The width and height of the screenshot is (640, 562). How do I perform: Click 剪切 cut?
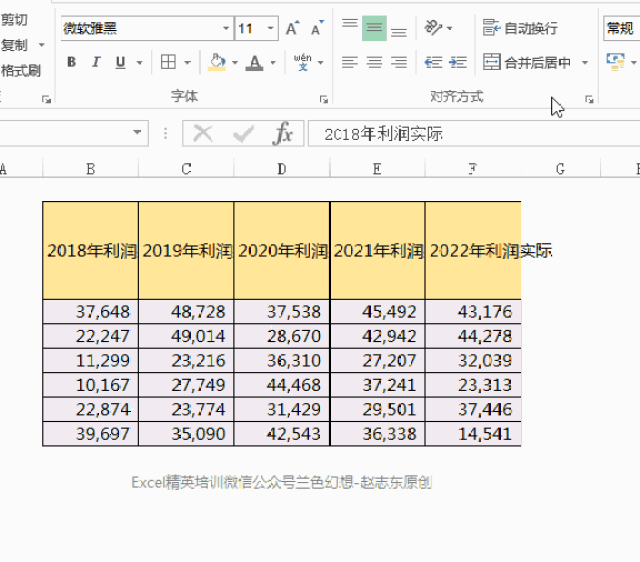point(14,19)
